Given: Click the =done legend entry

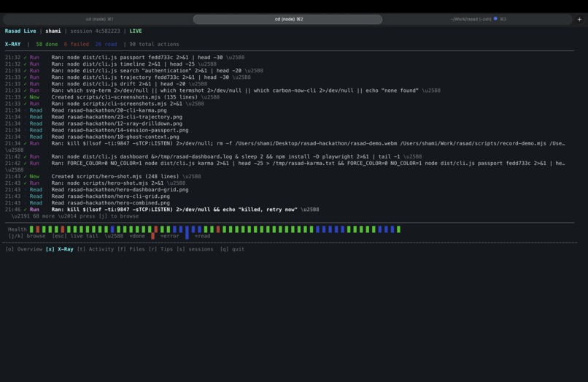Looking at the screenshot, I should 137,236.
